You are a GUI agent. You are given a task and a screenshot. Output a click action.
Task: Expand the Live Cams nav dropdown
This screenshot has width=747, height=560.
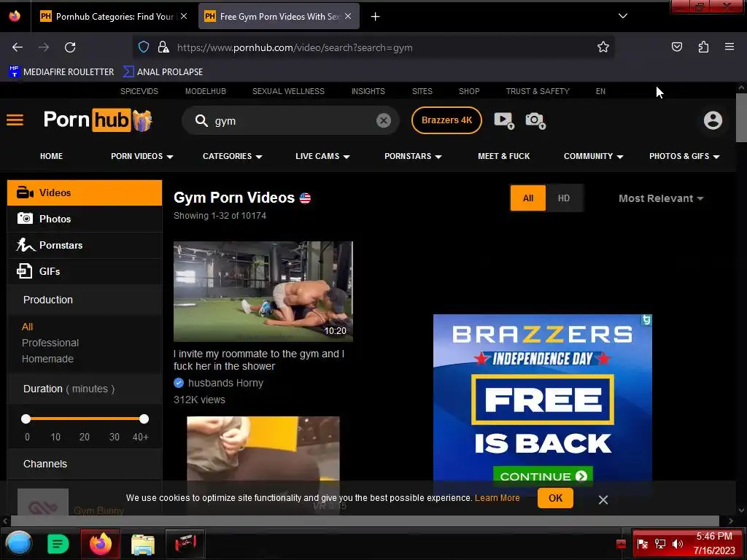pyautogui.click(x=322, y=156)
